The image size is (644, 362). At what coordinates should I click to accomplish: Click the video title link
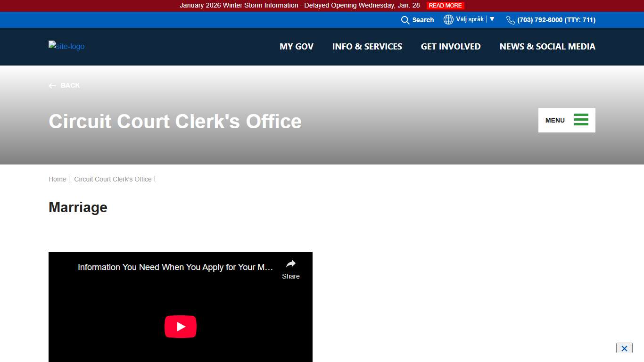tap(175, 267)
